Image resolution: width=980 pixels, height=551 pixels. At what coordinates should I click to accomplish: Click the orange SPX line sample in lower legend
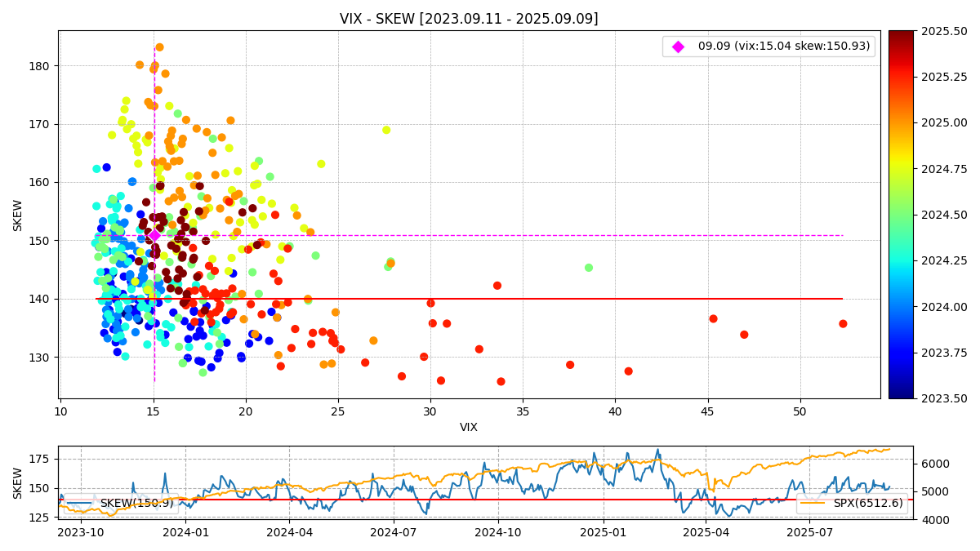pyautogui.click(x=813, y=504)
